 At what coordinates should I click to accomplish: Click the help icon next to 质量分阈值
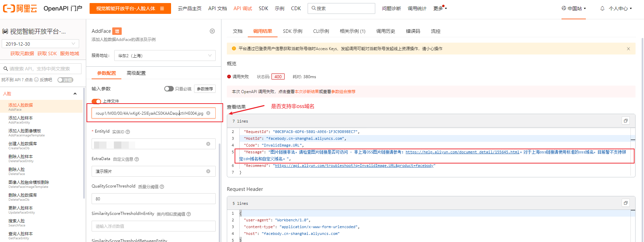[x=162, y=187]
